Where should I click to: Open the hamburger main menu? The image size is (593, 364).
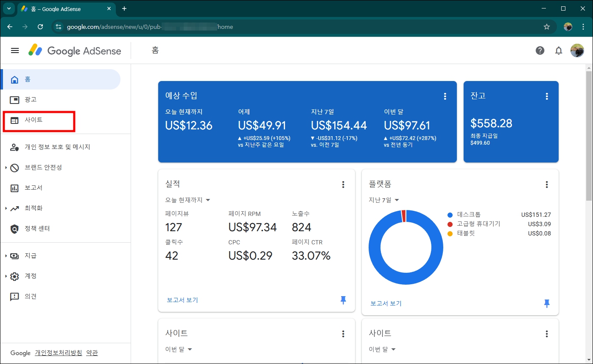click(x=15, y=51)
